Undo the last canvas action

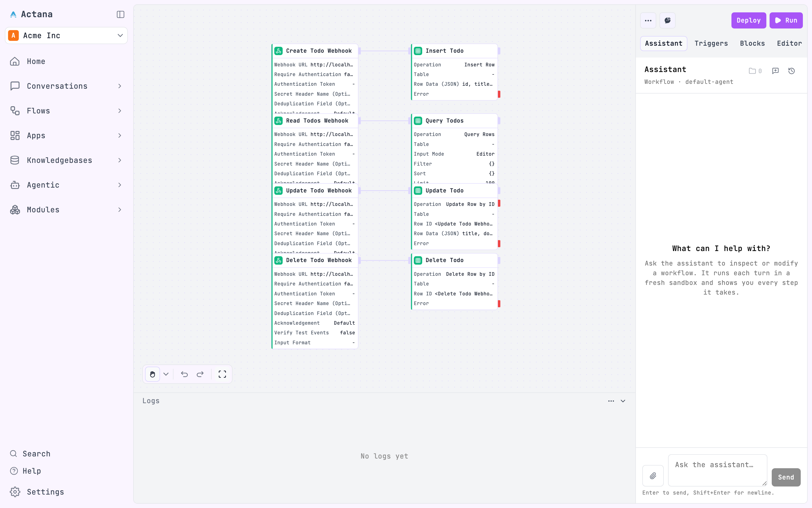pyautogui.click(x=184, y=374)
